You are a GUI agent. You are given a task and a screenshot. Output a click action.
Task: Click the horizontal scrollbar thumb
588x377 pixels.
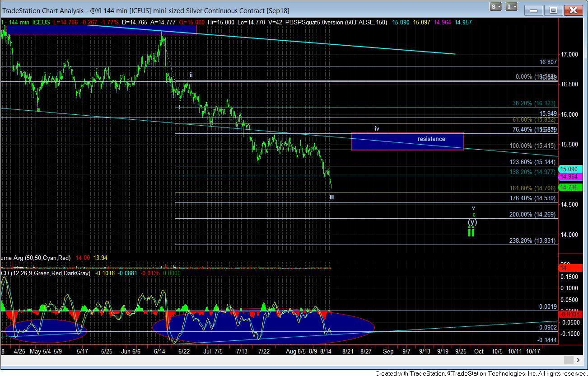coord(568,360)
